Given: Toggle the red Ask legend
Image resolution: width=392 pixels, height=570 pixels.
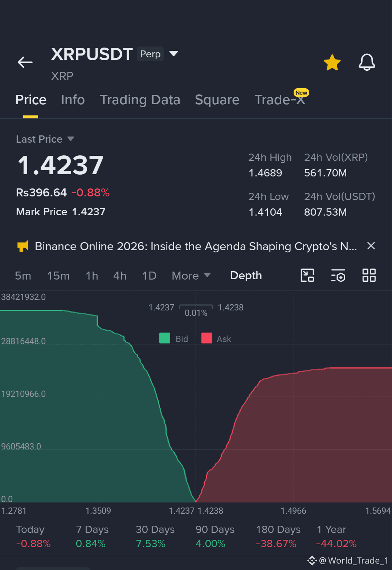Looking at the screenshot, I should (216, 338).
